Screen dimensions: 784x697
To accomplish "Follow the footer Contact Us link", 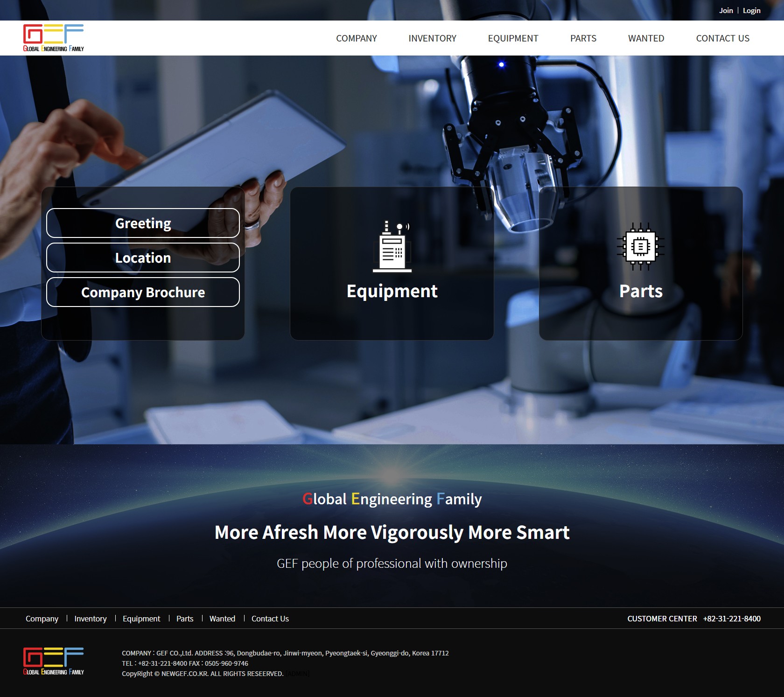I will point(270,619).
